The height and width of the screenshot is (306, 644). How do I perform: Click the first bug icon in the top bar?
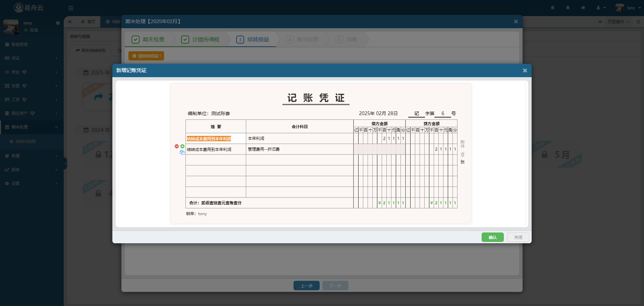552,8
